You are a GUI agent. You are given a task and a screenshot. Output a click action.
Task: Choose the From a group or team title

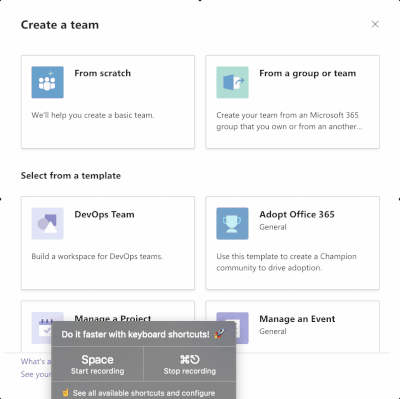point(308,73)
